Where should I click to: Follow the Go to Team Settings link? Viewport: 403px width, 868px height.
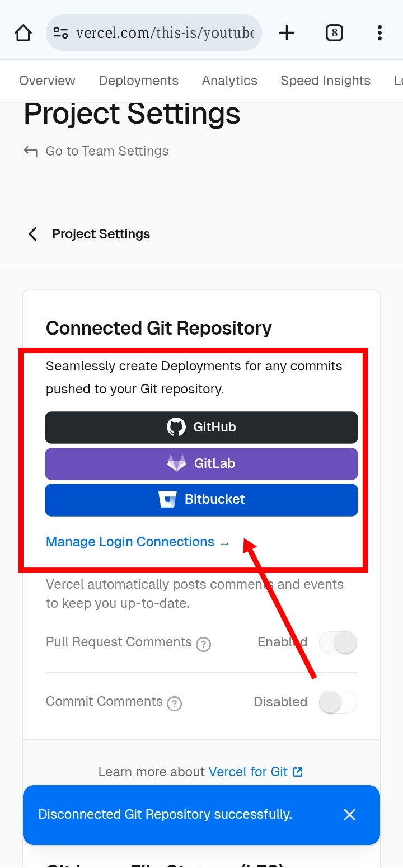pos(106,151)
